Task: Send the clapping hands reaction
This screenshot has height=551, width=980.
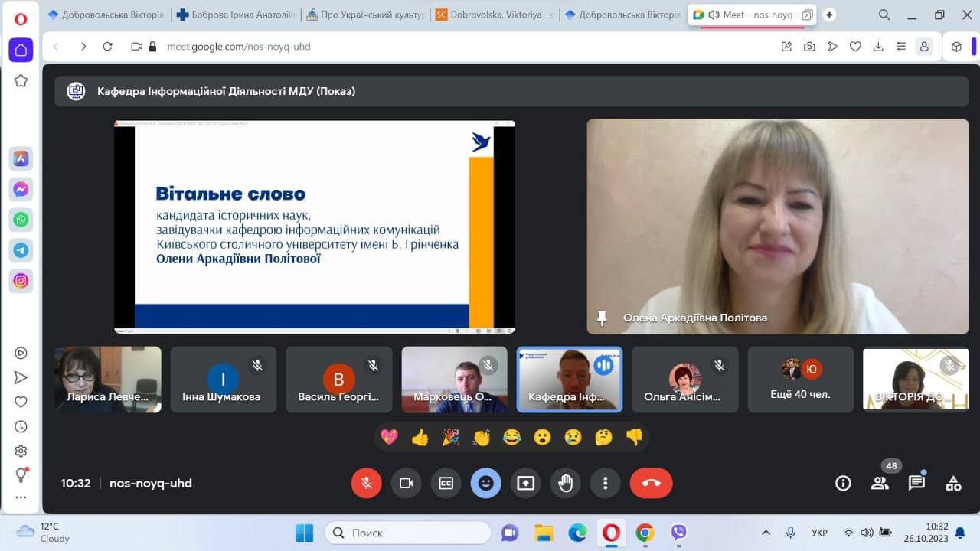Action: tap(481, 437)
